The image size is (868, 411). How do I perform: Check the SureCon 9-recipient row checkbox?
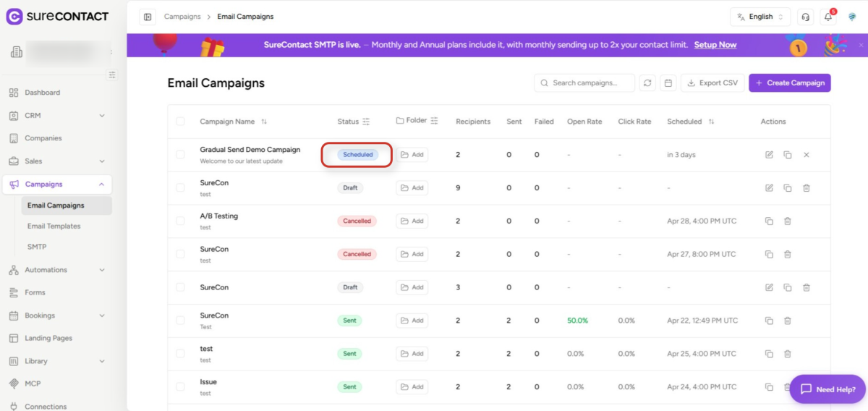pyautogui.click(x=180, y=188)
